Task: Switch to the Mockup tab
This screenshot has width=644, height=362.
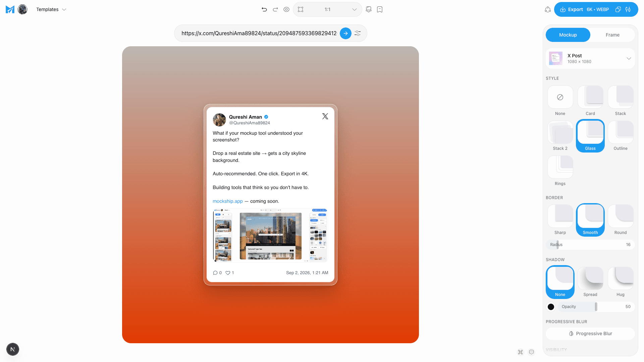Action: click(x=568, y=35)
